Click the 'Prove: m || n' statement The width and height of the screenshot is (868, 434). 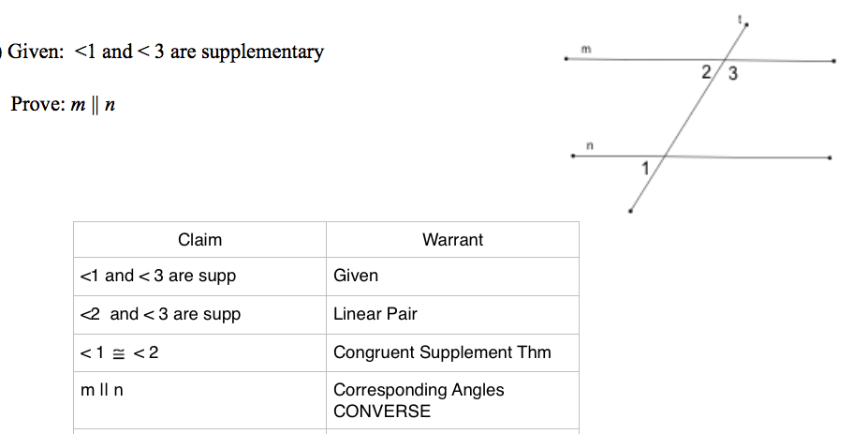(64, 104)
